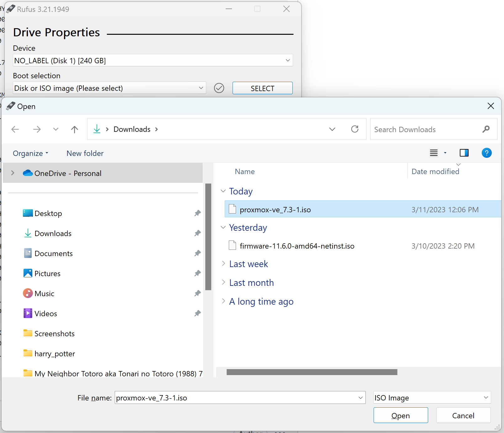The height and width of the screenshot is (433, 504).
Task: Unpin Desktop from quick access
Action: (197, 213)
